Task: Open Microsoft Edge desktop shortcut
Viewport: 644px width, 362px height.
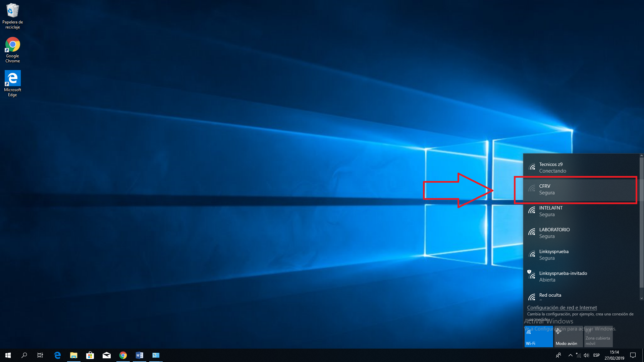Action: click(12, 78)
